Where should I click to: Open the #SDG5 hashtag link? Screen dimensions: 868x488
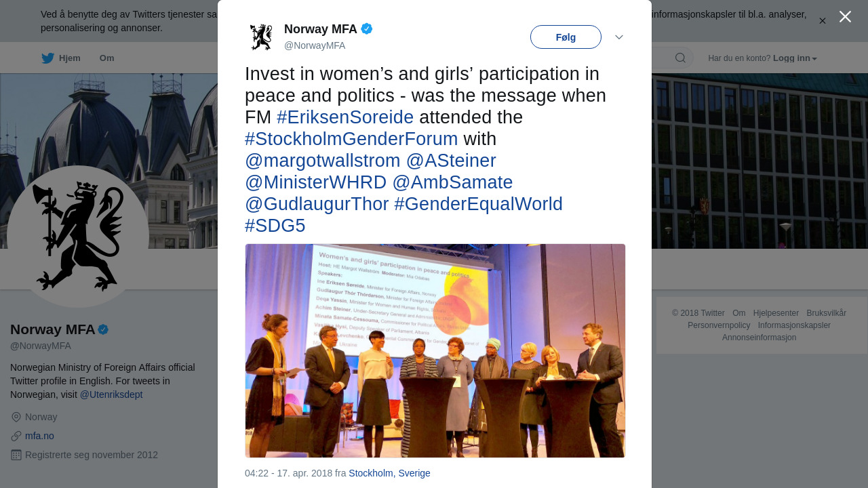pyautogui.click(x=275, y=226)
